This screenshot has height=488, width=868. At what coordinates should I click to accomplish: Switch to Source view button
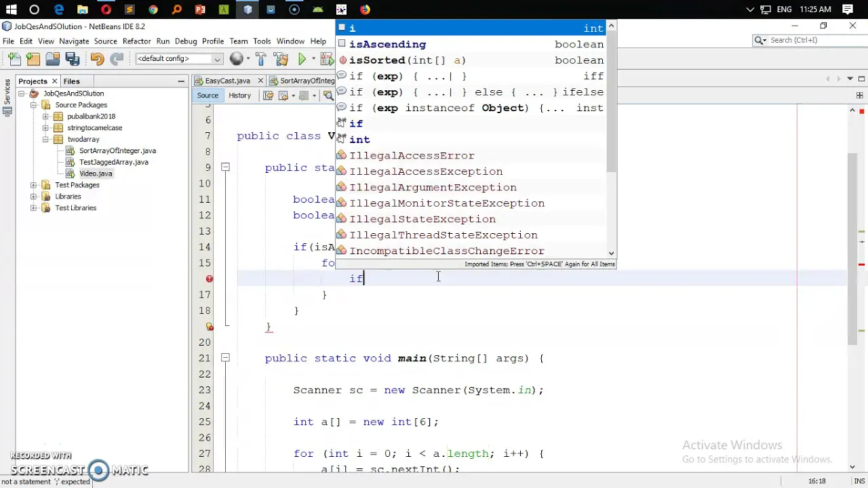[208, 96]
